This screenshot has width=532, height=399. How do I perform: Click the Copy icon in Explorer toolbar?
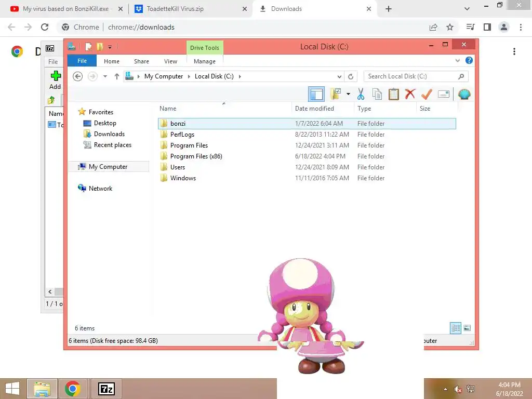tap(377, 94)
